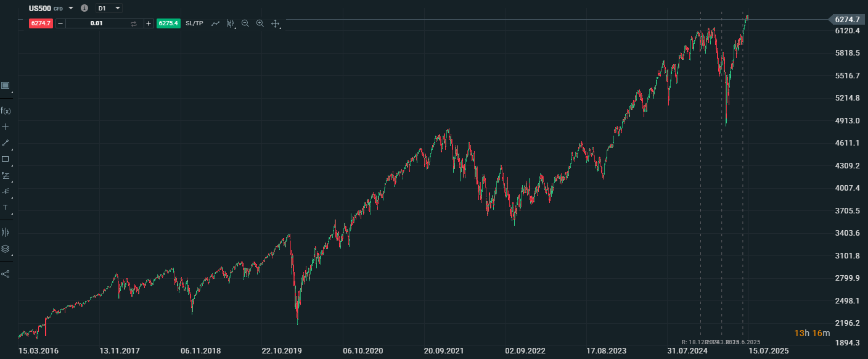Viewport: 868px width, 359px height.
Task: Share the chart via share icon
Action: (x=6, y=274)
